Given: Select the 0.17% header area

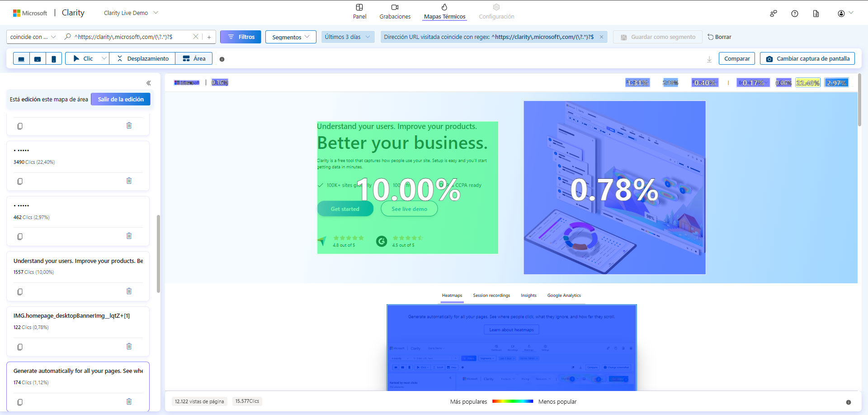Looking at the screenshot, I should tap(753, 83).
